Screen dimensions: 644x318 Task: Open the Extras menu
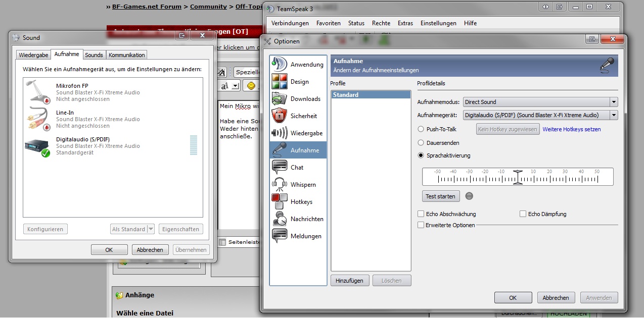[x=405, y=23]
